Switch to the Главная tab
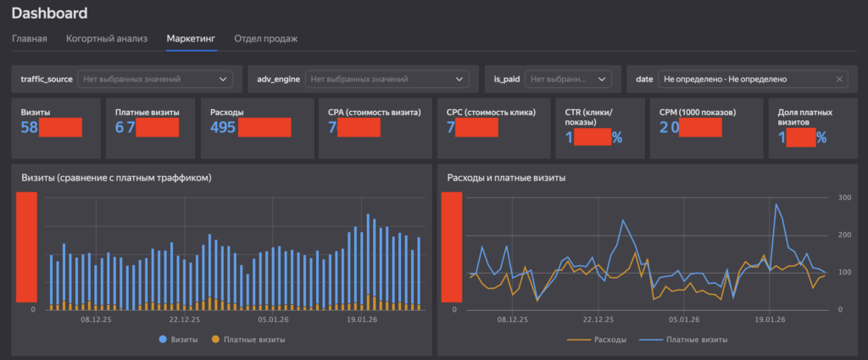This screenshot has height=360, width=868. (29, 39)
